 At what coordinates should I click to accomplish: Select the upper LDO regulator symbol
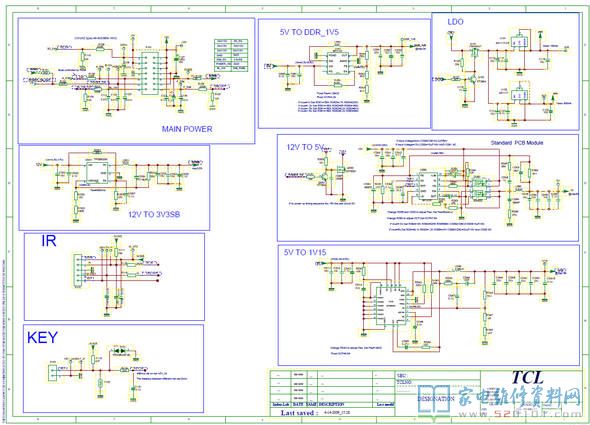coord(520,43)
